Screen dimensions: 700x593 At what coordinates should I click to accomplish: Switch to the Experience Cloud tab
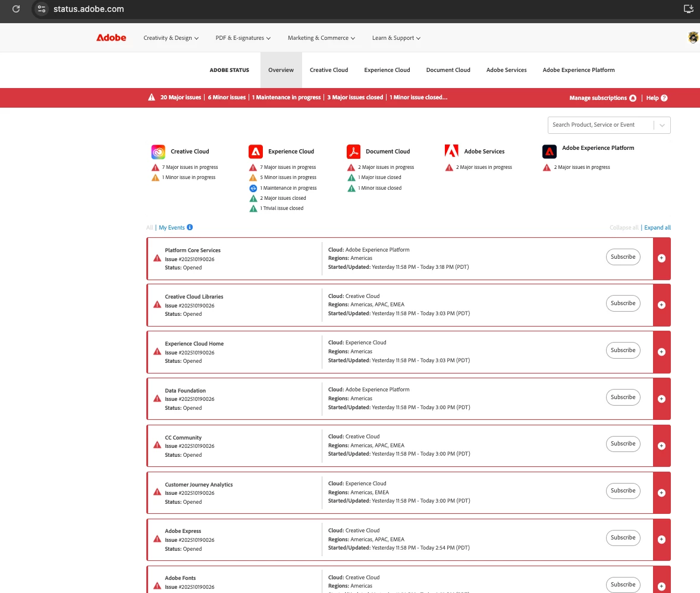[387, 70]
